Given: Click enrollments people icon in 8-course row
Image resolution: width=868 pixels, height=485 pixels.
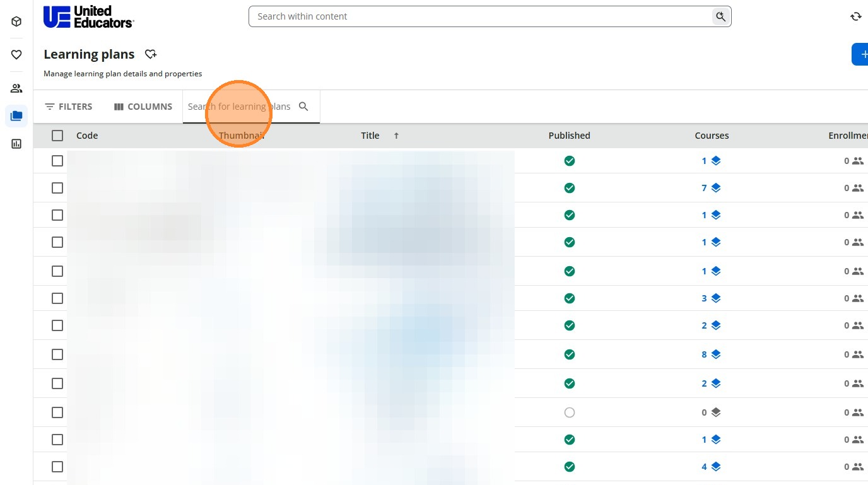Looking at the screenshot, I should (857, 354).
